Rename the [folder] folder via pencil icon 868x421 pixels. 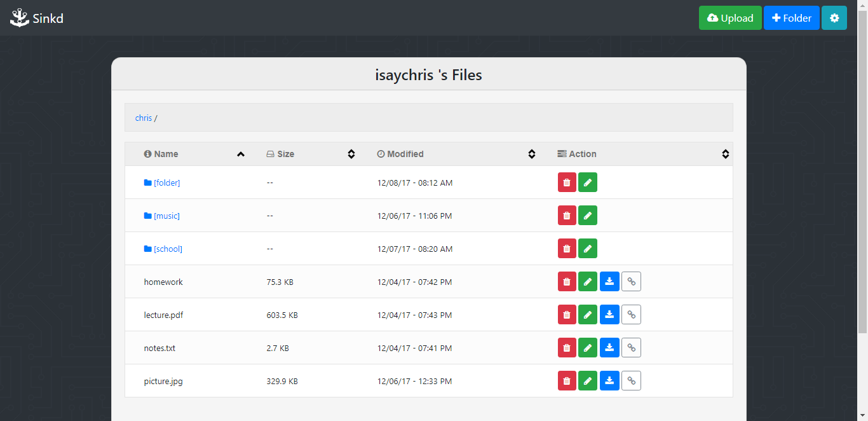click(x=588, y=183)
